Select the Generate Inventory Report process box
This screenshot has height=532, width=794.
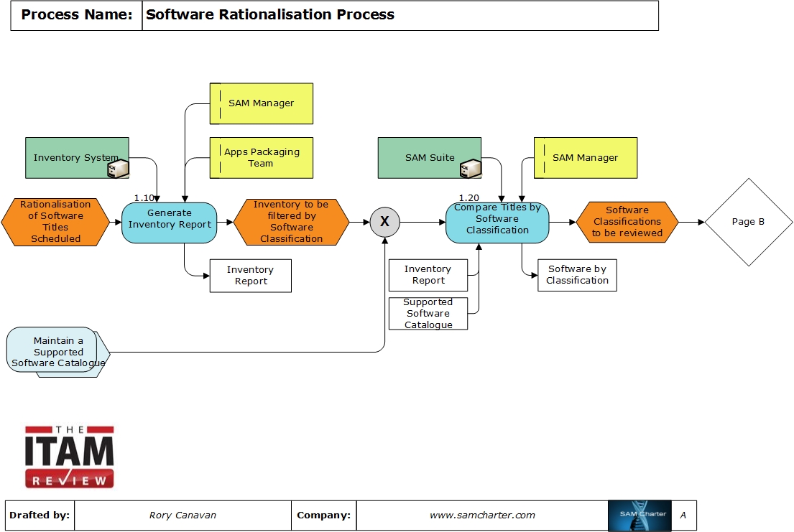[x=170, y=223]
